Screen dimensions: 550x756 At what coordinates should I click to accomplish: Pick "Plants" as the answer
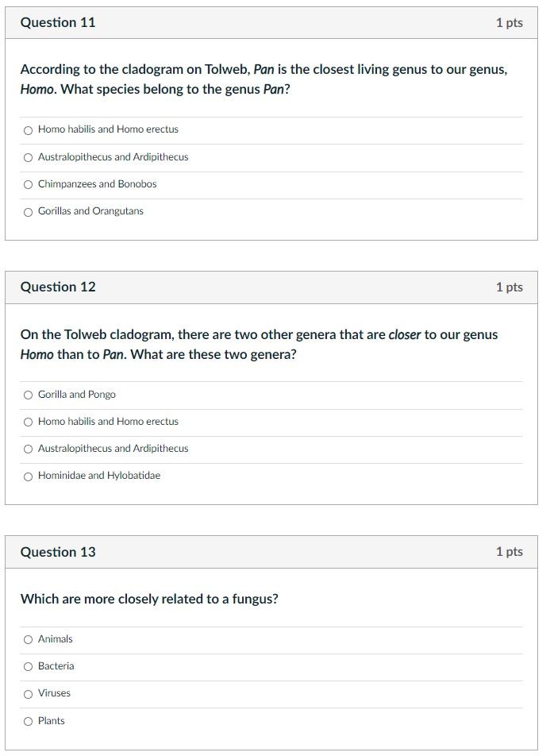[28, 721]
